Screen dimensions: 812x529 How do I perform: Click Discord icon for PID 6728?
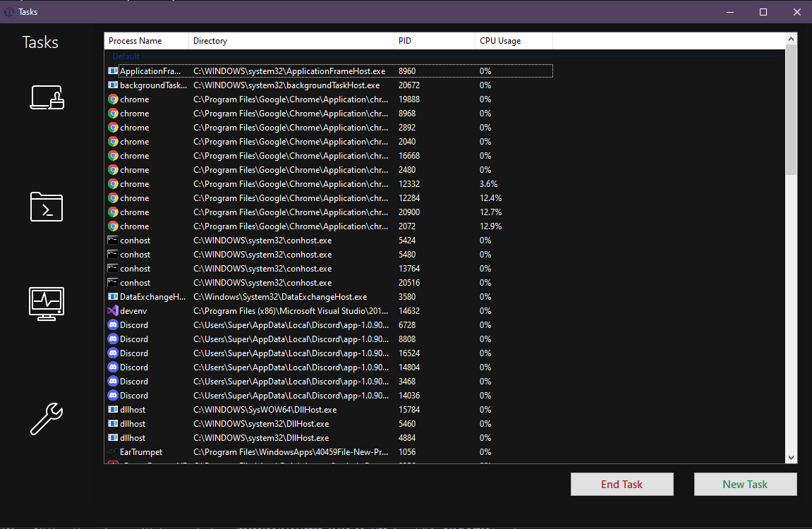coord(113,325)
